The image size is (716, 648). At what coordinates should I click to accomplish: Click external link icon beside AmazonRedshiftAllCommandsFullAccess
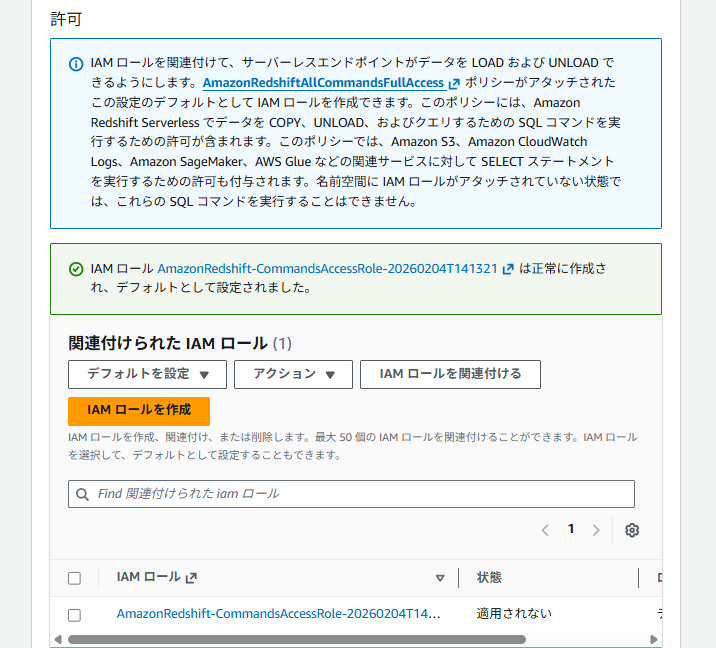[454, 84]
